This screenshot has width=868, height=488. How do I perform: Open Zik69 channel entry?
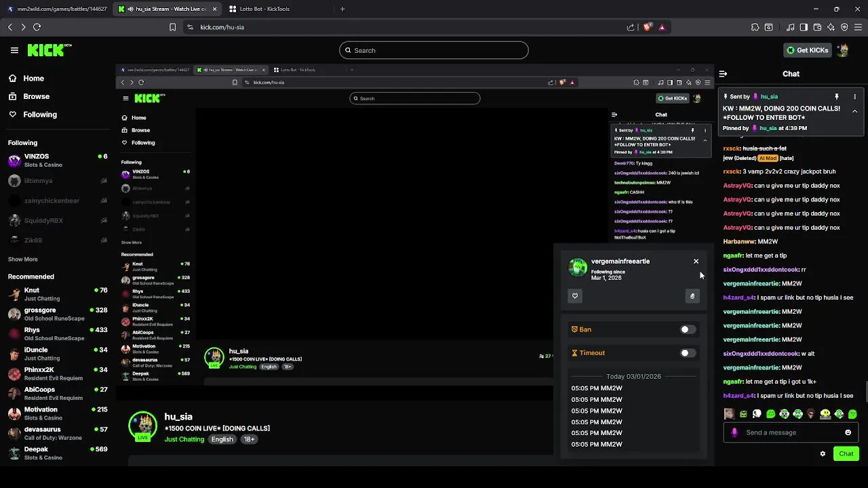(x=58, y=241)
